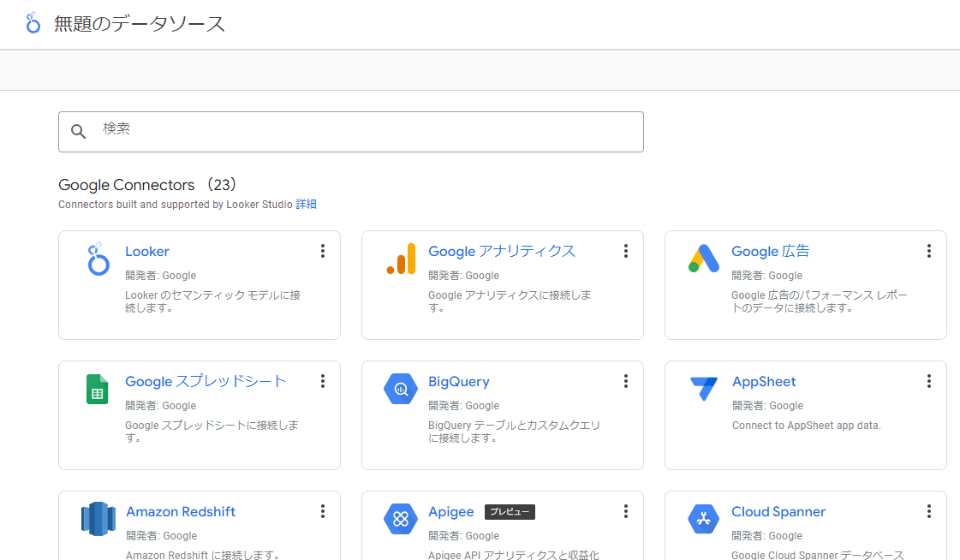Screen dimensions: 960x560
Task: Open more options for Google 広告 card
Action: click(929, 251)
